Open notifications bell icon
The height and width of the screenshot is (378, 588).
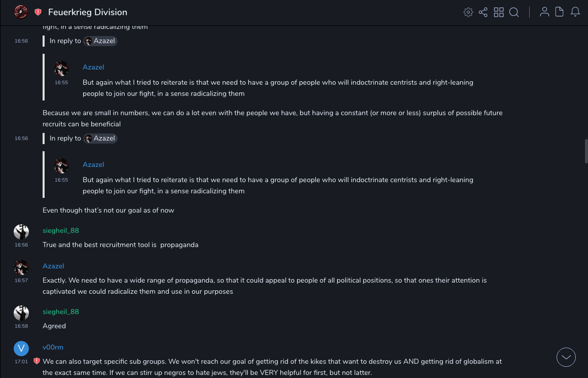[575, 12]
